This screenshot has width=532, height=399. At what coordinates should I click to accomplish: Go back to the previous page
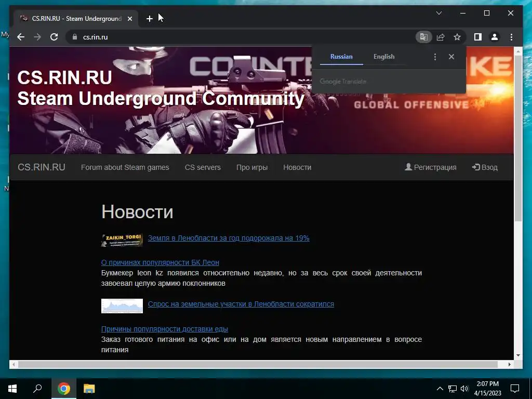click(21, 37)
